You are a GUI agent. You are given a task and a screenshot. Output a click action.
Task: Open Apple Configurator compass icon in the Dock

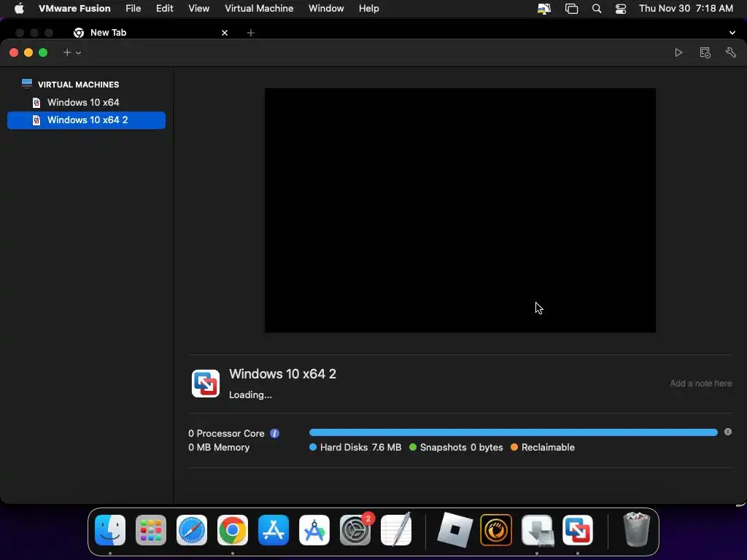(x=314, y=530)
